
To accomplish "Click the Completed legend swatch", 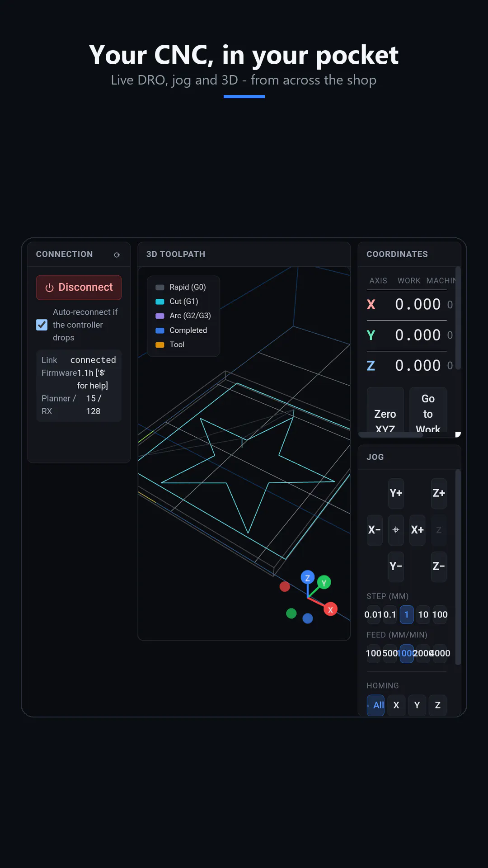I will [x=160, y=330].
